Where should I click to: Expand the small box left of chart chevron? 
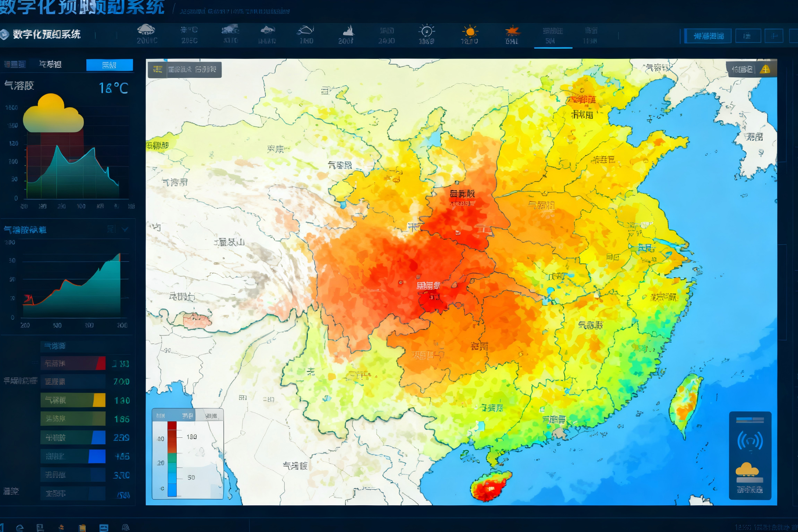[x=111, y=229]
